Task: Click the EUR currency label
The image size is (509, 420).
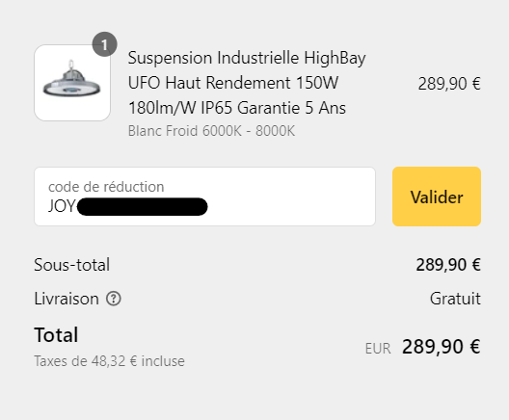Action: click(x=378, y=349)
